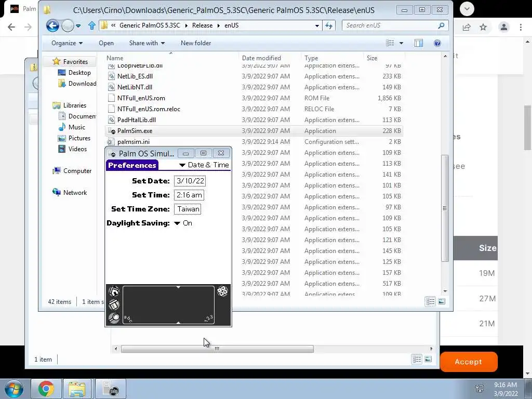Click the taskbar clock 9:16 AM

[505, 385]
